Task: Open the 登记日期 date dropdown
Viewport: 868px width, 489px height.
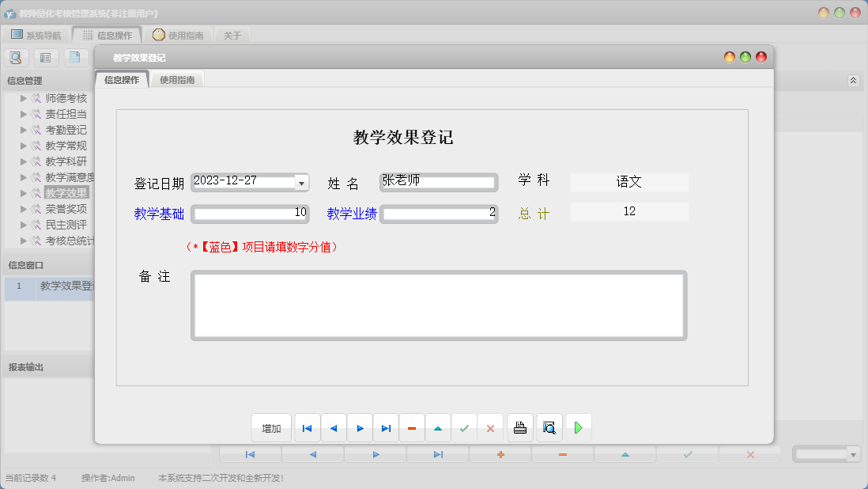Action: 301,182
